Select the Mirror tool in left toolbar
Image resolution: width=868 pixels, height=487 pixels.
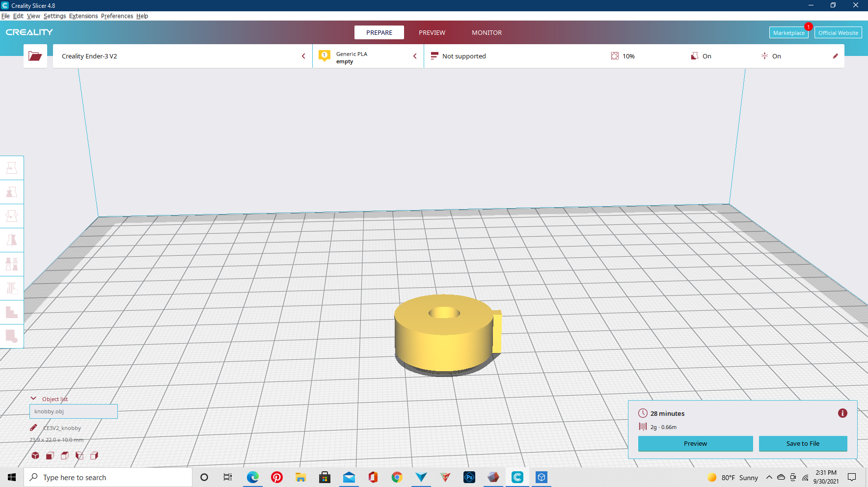(x=12, y=240)
